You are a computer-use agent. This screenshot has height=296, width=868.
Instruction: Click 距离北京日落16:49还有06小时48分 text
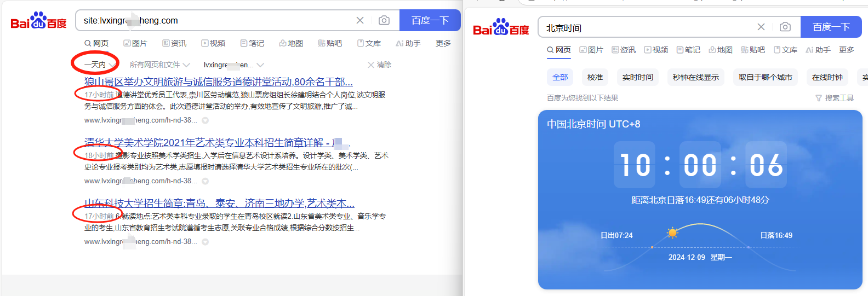click(x=700, y=200)
